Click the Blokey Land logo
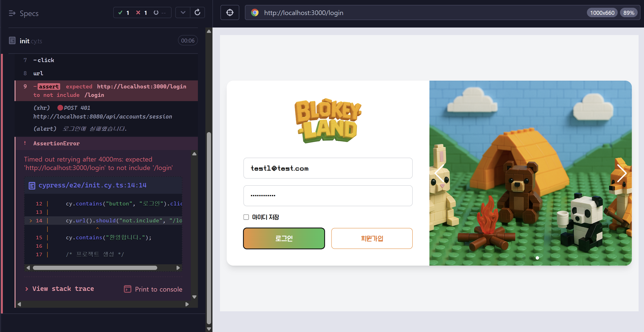The width and height of the screenshot is (644, 332). click(328, 121)
